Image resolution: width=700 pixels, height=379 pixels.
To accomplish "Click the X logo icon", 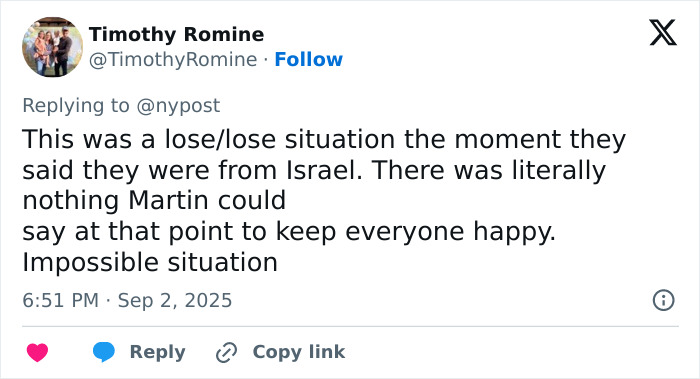I will click(663, 33).
